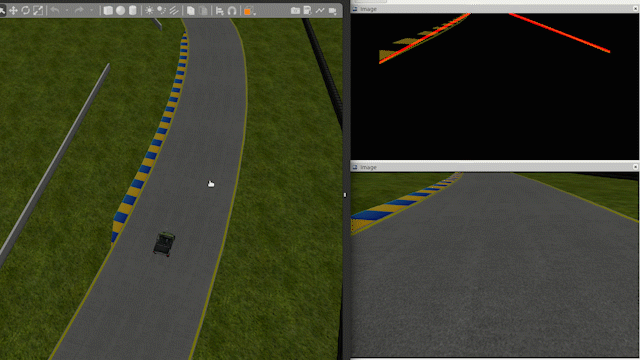Open the plot graph tool

tap(320, 11)
